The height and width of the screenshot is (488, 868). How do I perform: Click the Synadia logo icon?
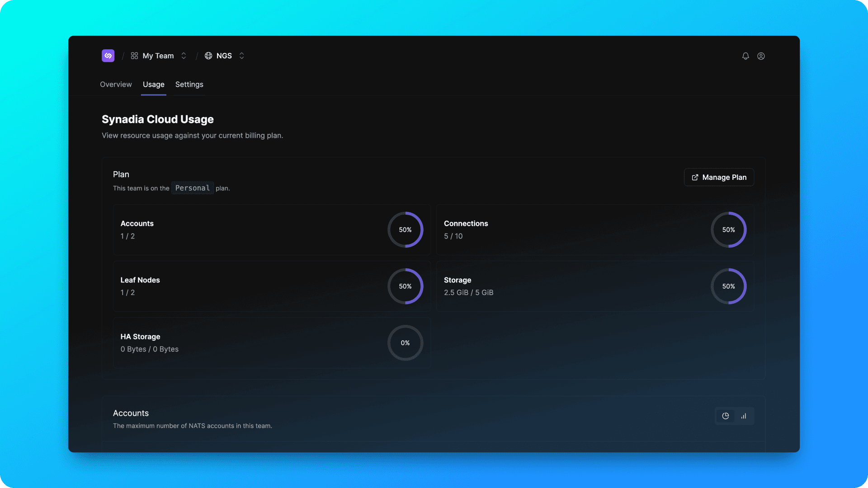coord(108,56)
